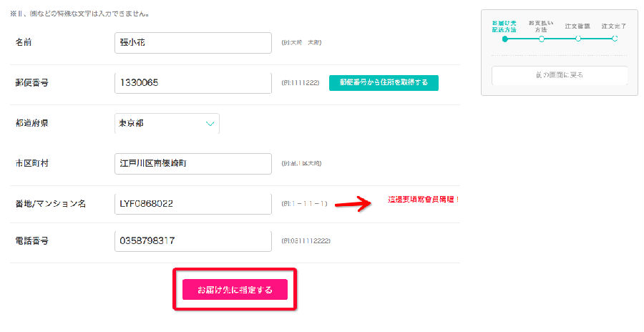Screen dimensions: 644x332
Task: Focus the 番地/マンション名 field LYF0868022
Action: pyautogui.click(x=193, y=204)
